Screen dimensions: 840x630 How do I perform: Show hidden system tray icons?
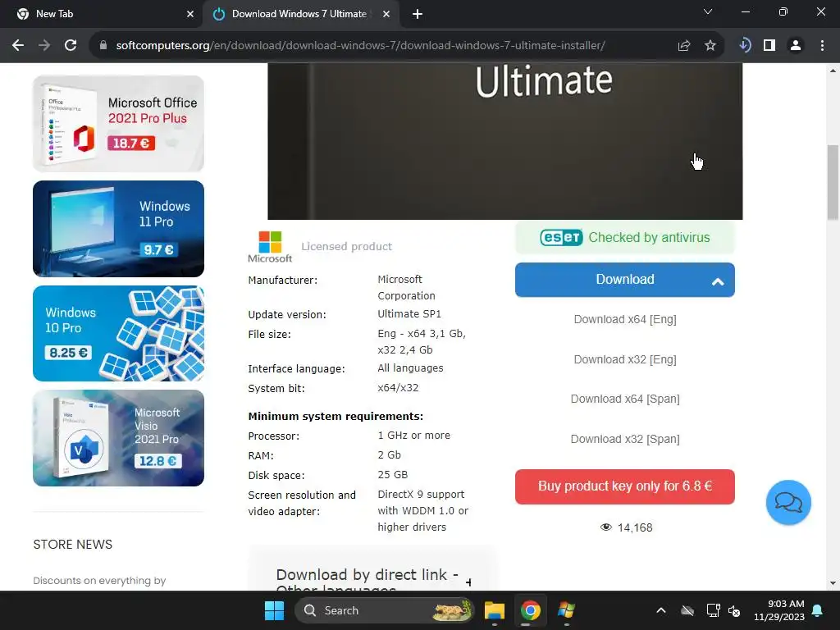661,610
